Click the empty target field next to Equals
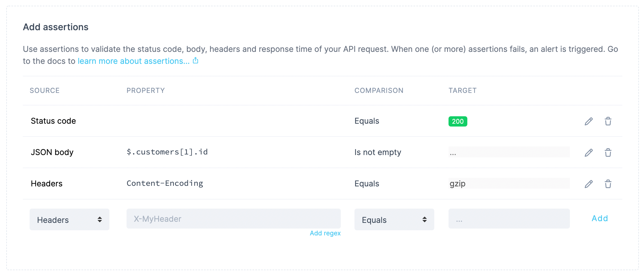The image size is (644, 277). (x=509, y=219)
